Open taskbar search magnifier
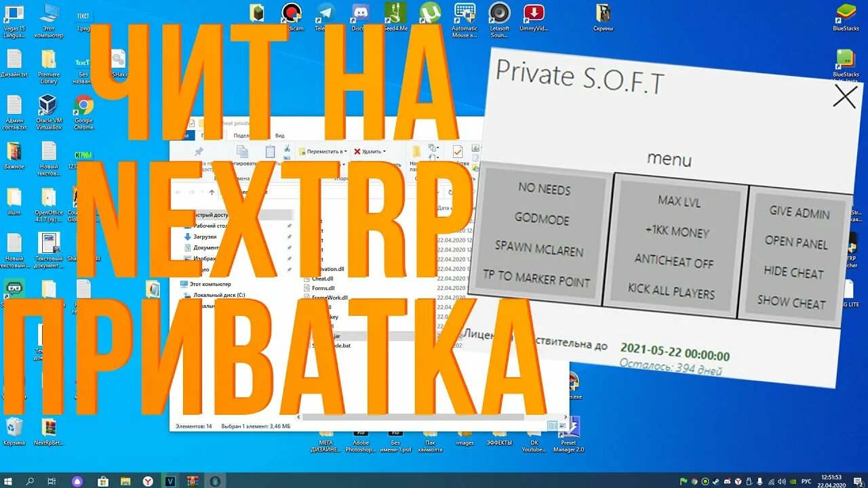This screenshot has height=488, width=868. click(x=30, y=481)
